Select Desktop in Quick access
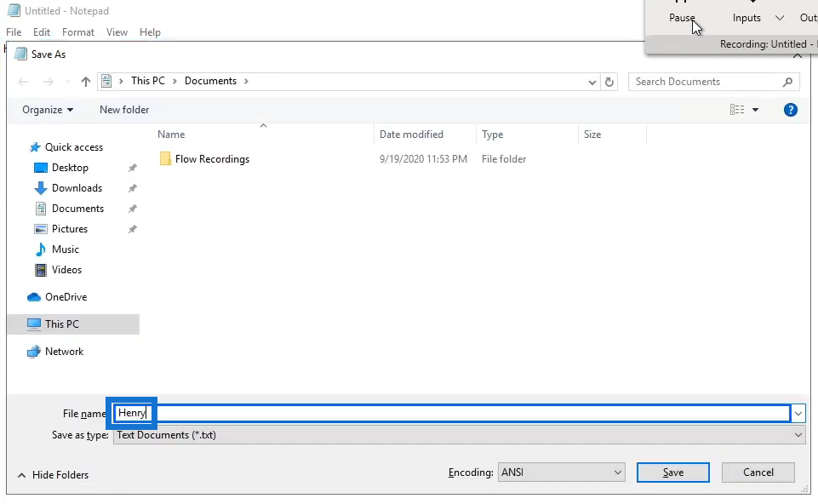Screen dimensions: 818x504 click(x=70, y=168)
